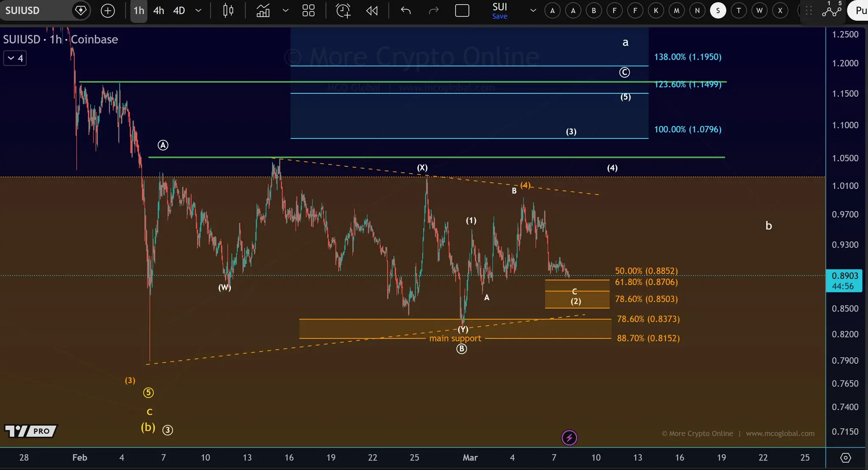Viewport: 868px width, 470px height.
Task: Select the Elliott wave drawing tool icon
Action: click(x=831, y=11)
